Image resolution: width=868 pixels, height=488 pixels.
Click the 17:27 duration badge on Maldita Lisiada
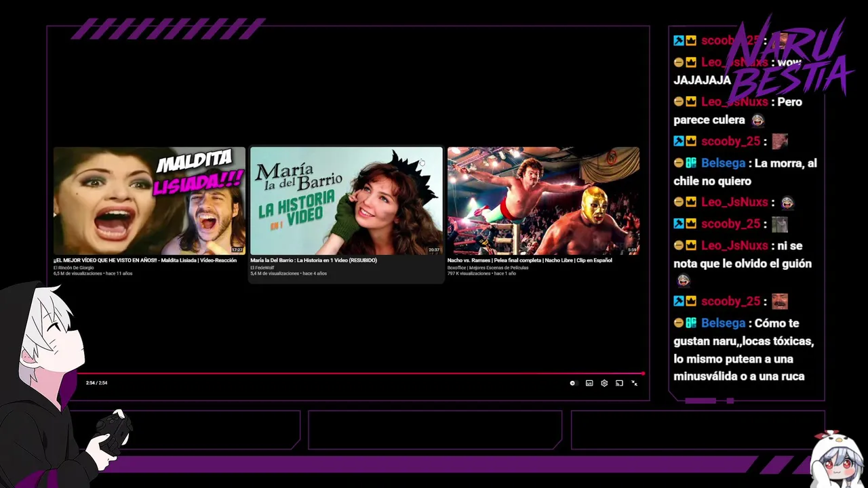[x=237, y=250]
